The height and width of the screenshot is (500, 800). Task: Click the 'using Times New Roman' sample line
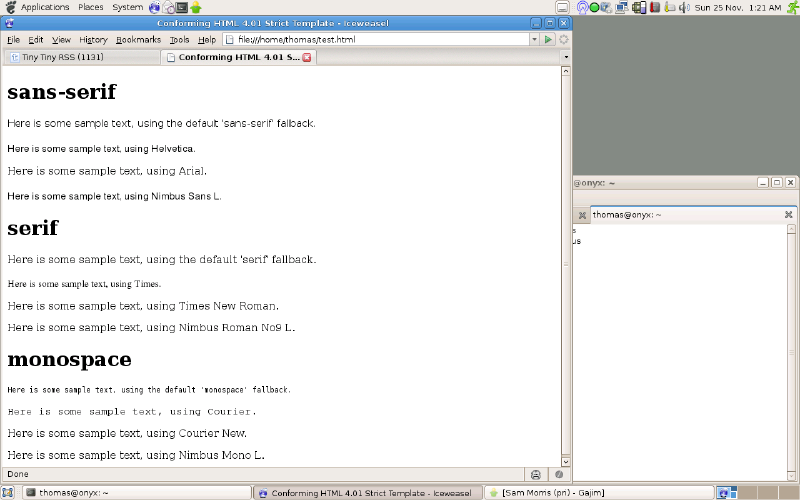[143, 306]
